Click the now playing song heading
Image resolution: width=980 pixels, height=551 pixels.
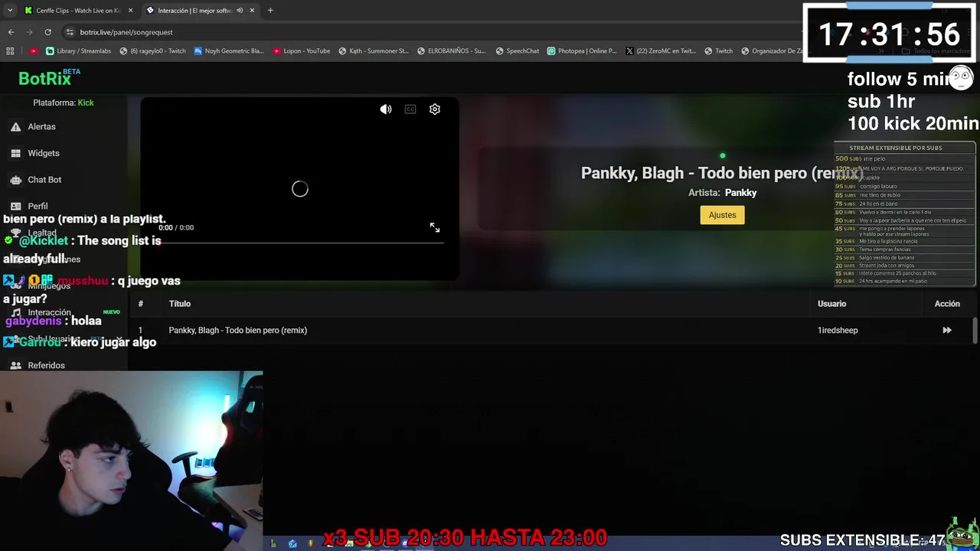[722, 173]
